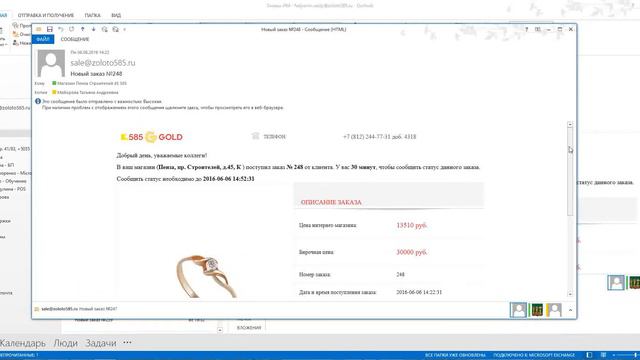Image resolution: width=640 pixels, height=360 pixels.
Task: Switch to the СООБЩЕНИЕ ribbon tab
Action: (x=75, y=39)
